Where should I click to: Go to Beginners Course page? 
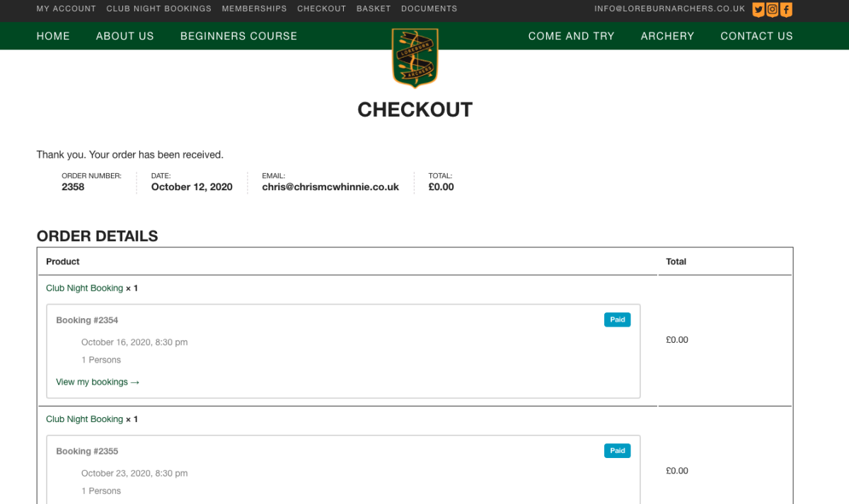point(238,36)
